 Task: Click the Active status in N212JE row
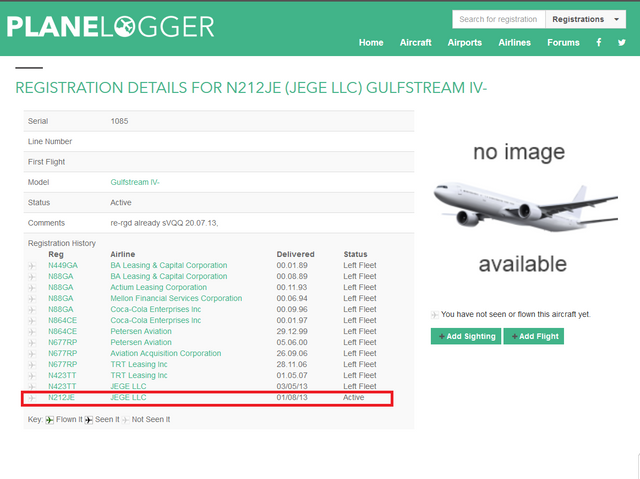point(353,397)
